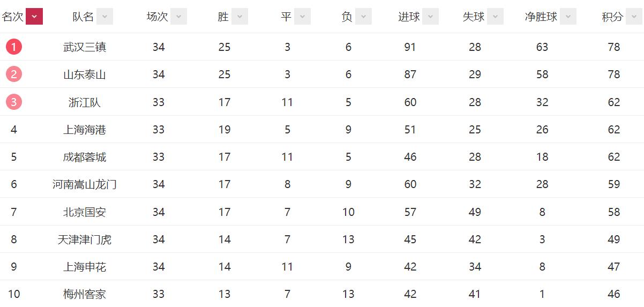
Task: Select 梅州客家 in the table
Action: point(85,294)
